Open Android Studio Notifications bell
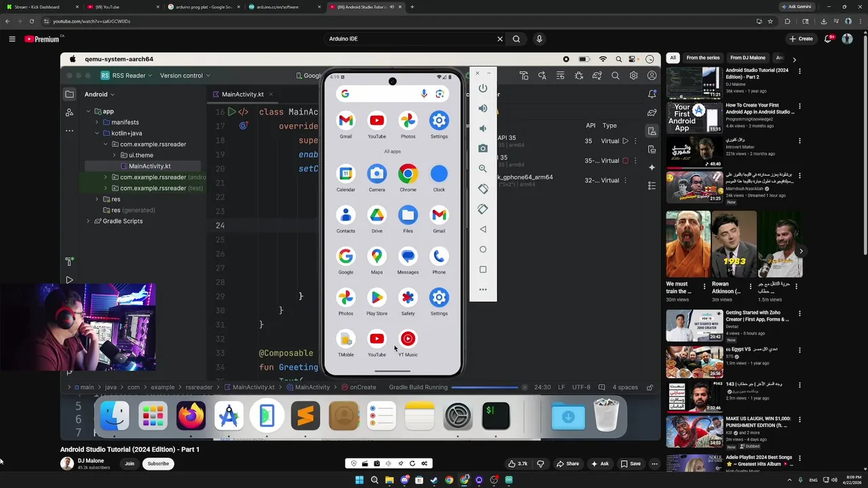This screenshot has width=868, height=488. [652, 94]
